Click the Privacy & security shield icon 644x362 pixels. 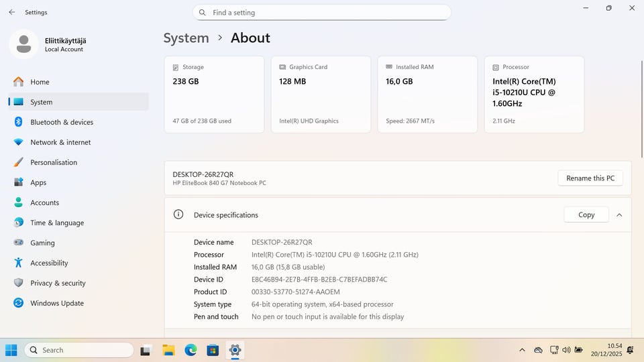tap(19, 283)
